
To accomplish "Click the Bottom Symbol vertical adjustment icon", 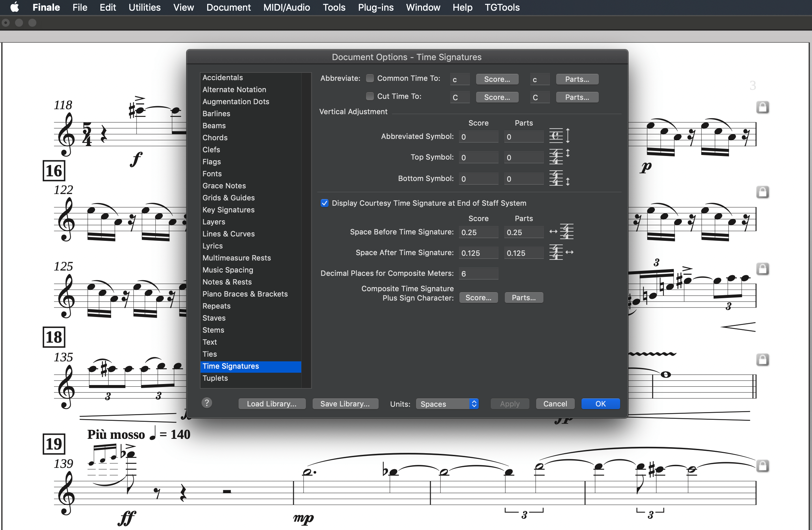I will pyautogui.click(x=559, y=178).
